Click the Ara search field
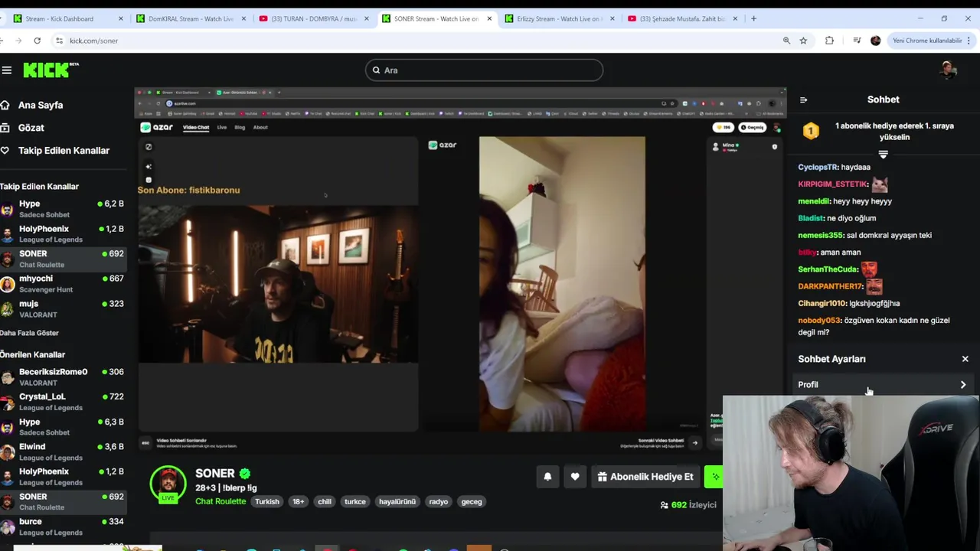 [x=484, y=70]
